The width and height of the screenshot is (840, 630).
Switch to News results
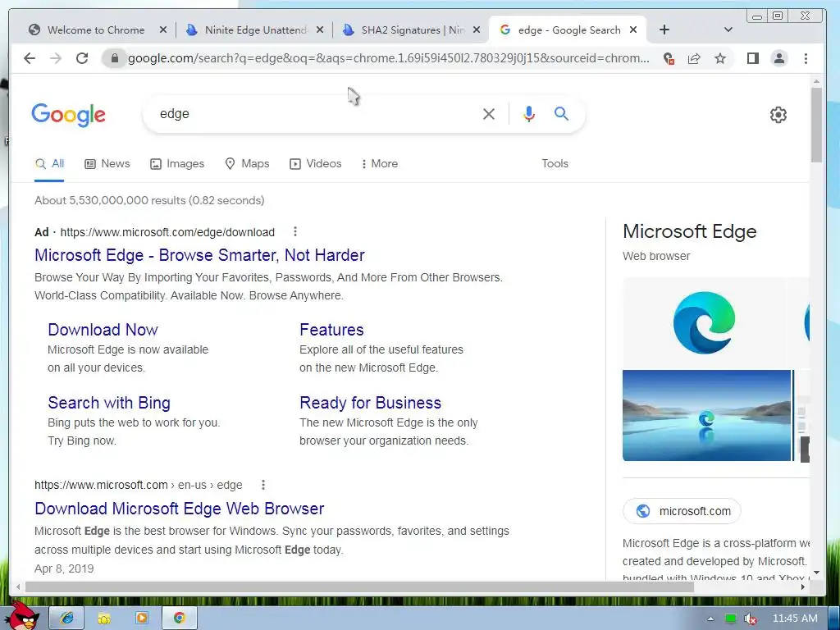(x=107, y=164)
